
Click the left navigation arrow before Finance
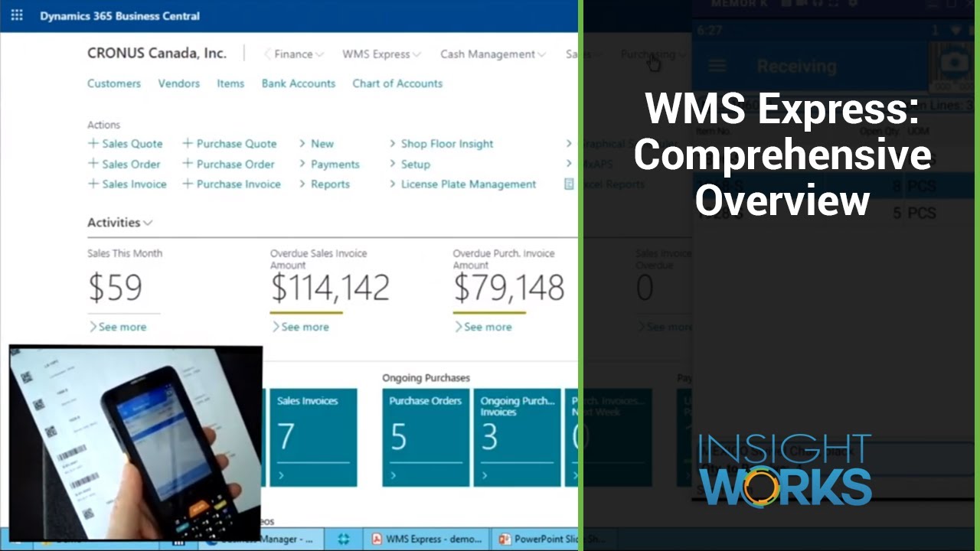pyautogui.click(x=267, y=54)
